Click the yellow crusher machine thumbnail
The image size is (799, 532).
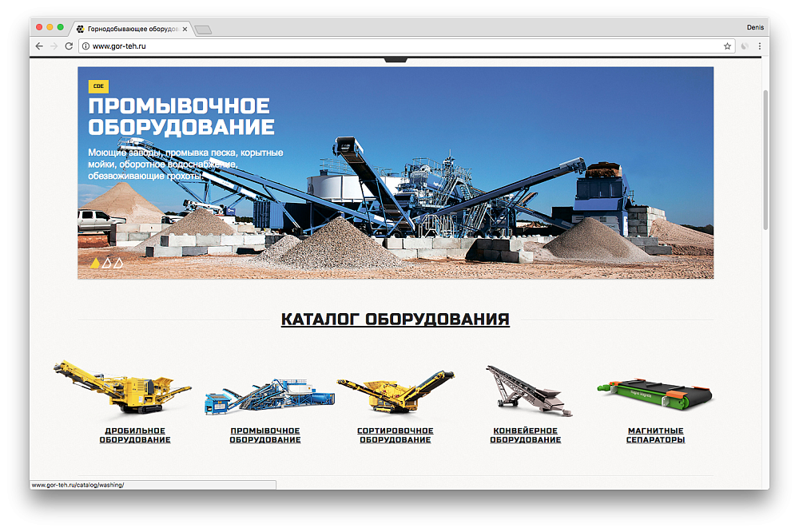pos(123,387)
